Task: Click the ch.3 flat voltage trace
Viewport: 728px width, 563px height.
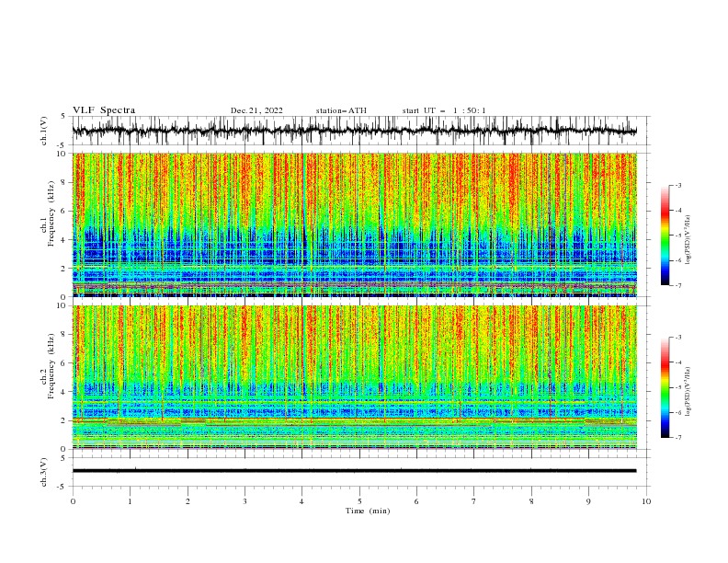Action: point(355,471)
